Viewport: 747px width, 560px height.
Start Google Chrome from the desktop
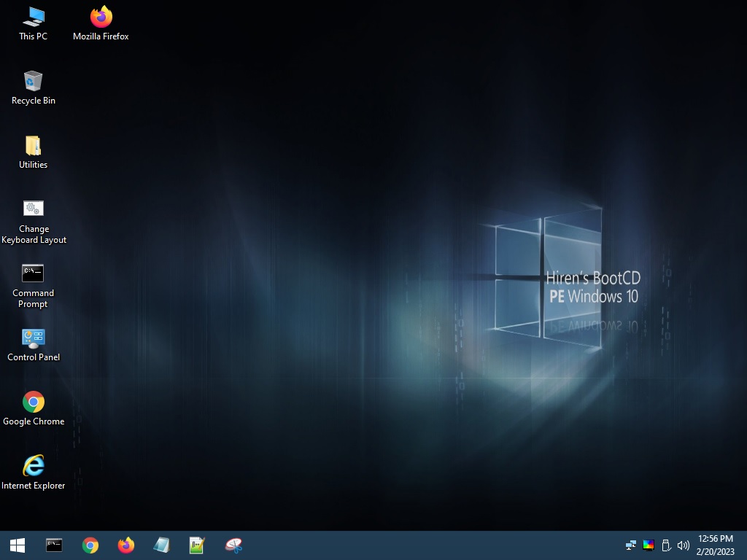pos(33,402)
